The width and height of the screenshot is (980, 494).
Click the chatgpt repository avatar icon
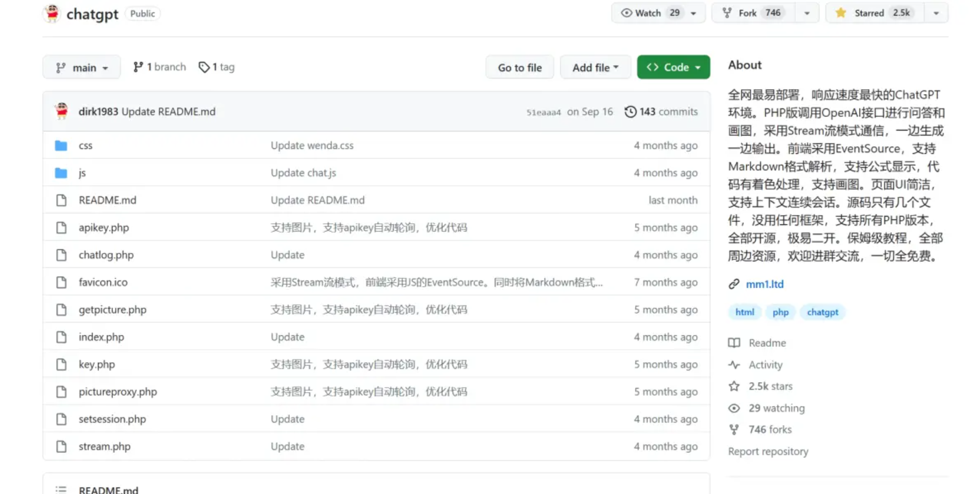(x=52, y=13)
